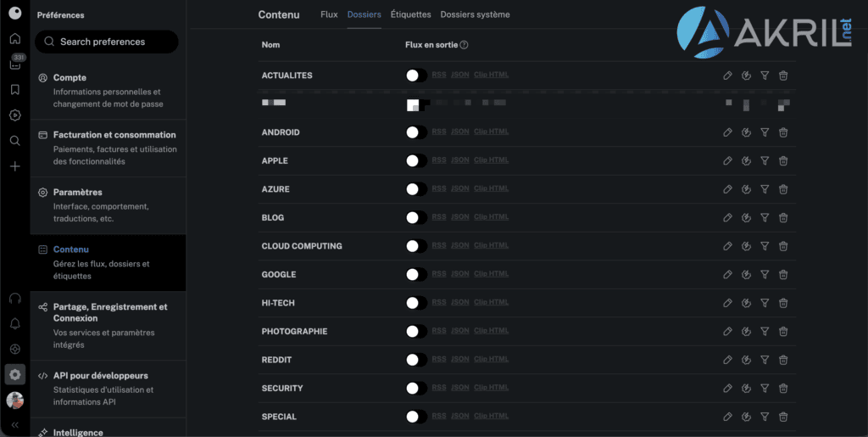Viewport: 868px width, 437px height.
Task: Click the search magnifier icon in left rail
Action: (x=15, y=141)
